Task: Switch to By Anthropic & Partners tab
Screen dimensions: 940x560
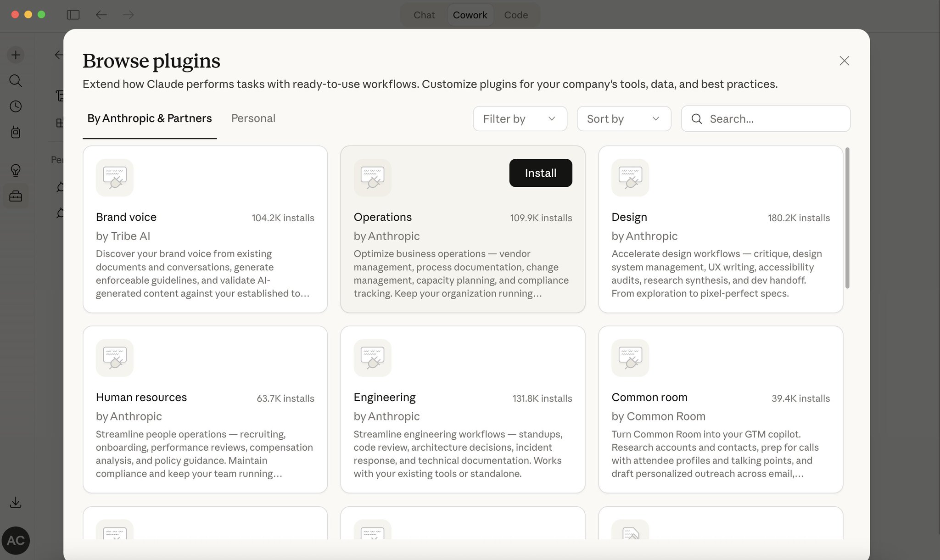Action: click(150, 118)
